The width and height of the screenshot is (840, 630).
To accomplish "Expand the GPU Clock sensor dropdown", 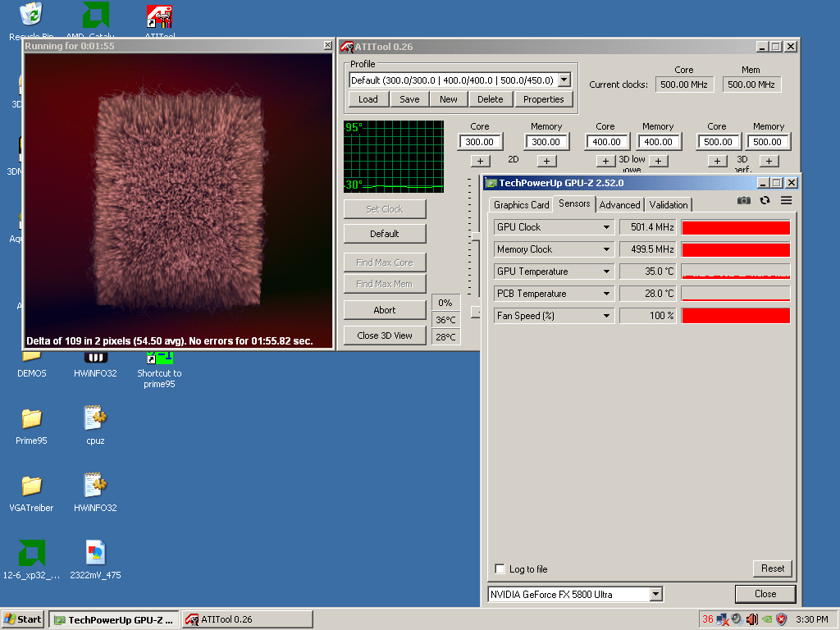I will (x=606, y=227).
